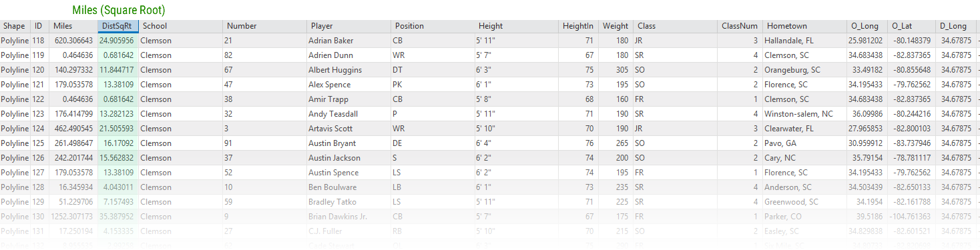Select the DistSqRt column header
Image resolution: width=980 pixels, height=250 pixels.
(117, 26)
